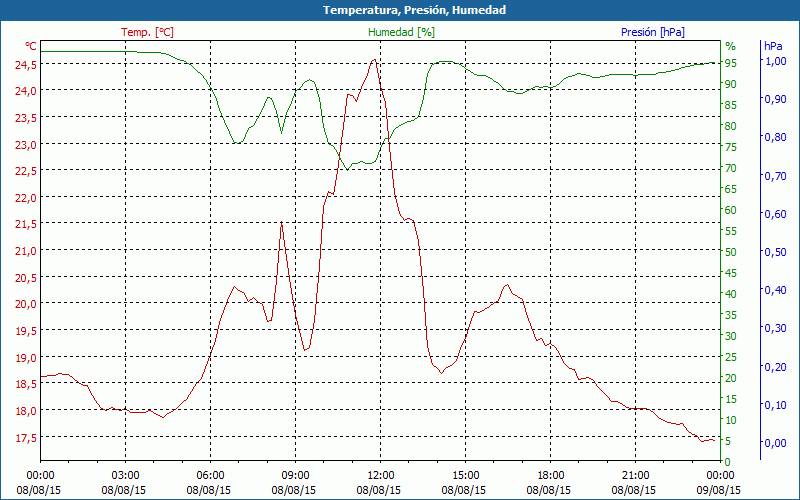The width and height of the screenshot is (800, 500).
Task: Click the '22,5' temperature axis value
Action: [x=26, y=171]
